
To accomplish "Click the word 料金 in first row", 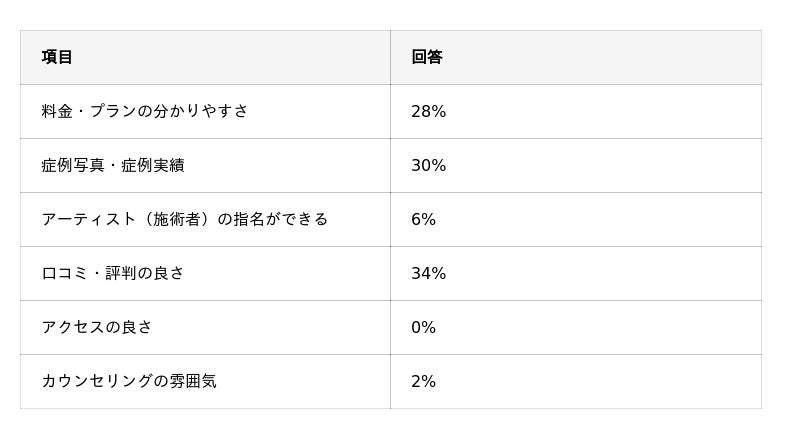I will [57, 111].
